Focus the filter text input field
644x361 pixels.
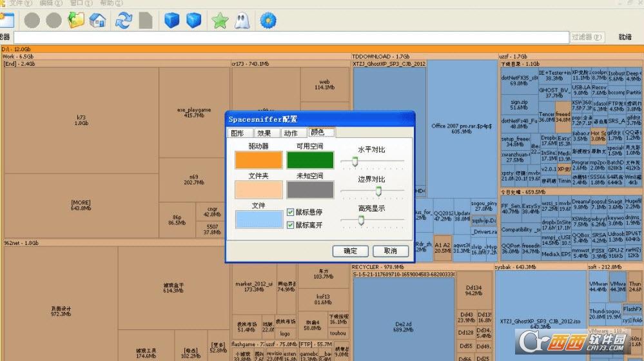tap(291, 37)
